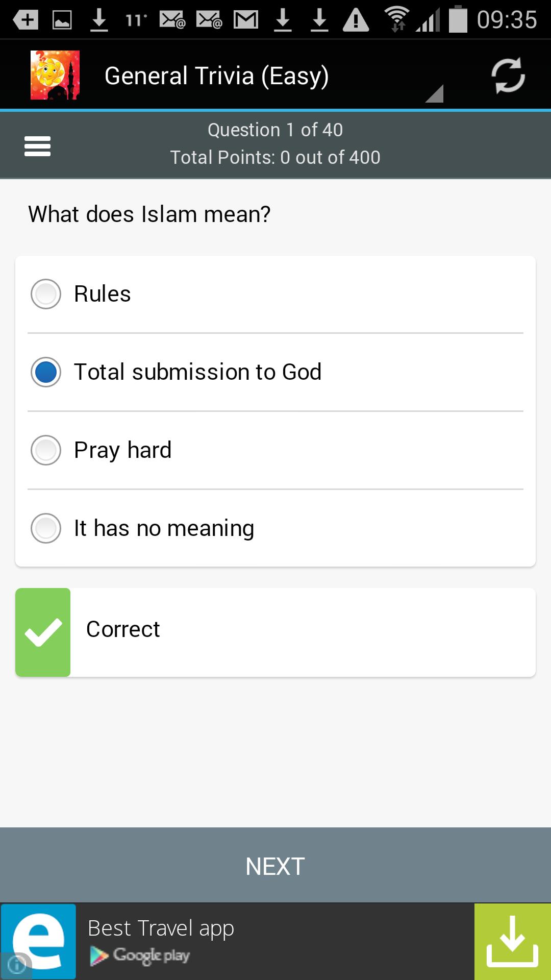Image resolution: width=551 pixels, height=980 pixels.
Task: Open the dropdown triangle beside quiz title
Action: tap(435, 93)
